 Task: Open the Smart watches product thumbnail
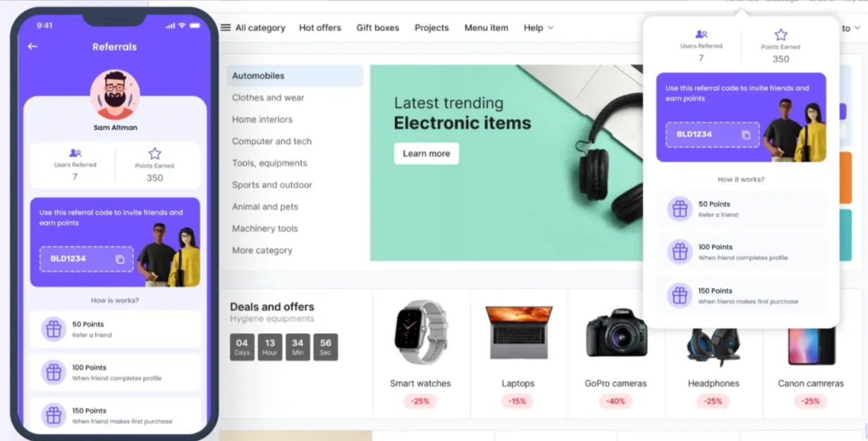[420, 332]
